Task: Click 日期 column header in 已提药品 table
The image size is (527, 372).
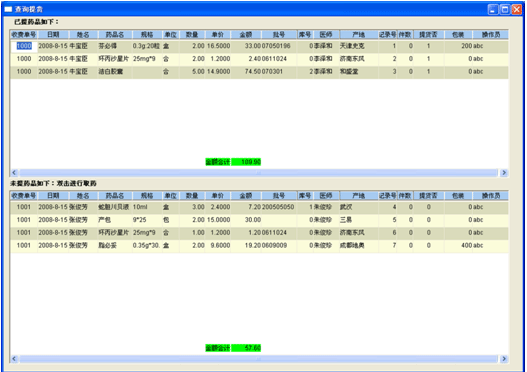Action: click(x=53, y=34)
